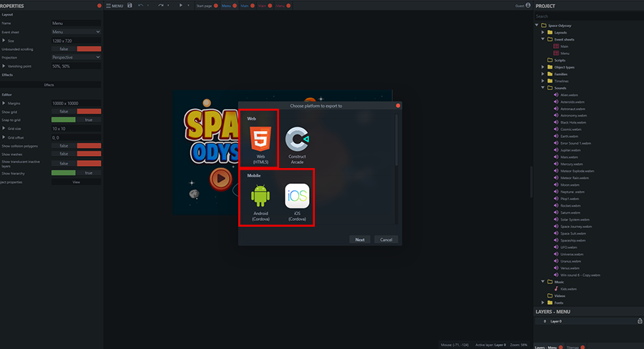Choose Construct Arcade as export platform
The height and width of the screenshot is (349, 644).
pos(297,144)
